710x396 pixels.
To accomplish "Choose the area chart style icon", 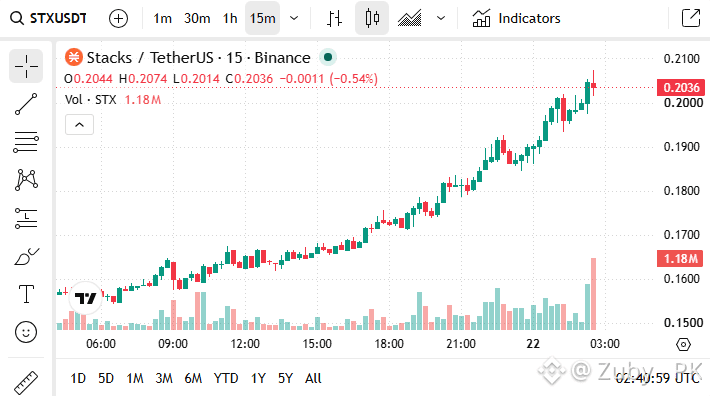I will (x=409, y=19).
